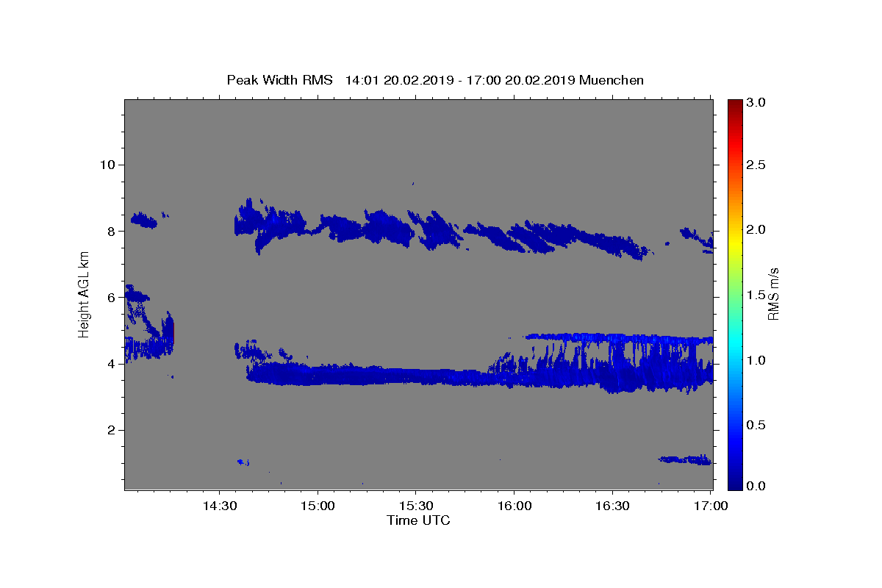
Task: Click the colorbar value 0.0
Action: [x=756, y=486]
